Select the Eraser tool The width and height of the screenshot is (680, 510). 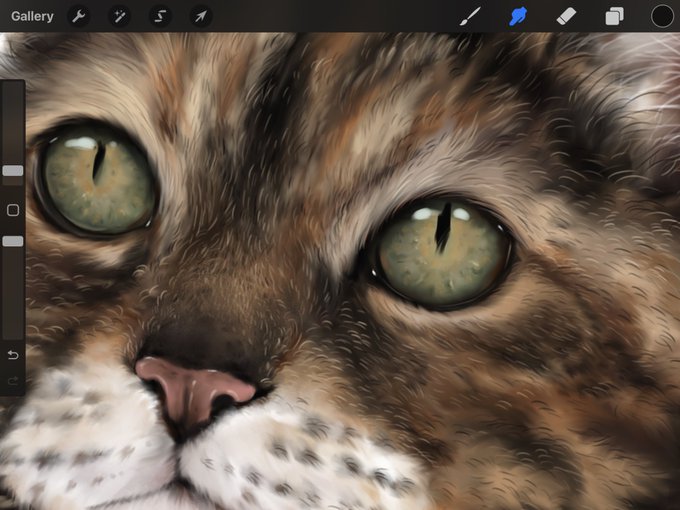point(566,16)
